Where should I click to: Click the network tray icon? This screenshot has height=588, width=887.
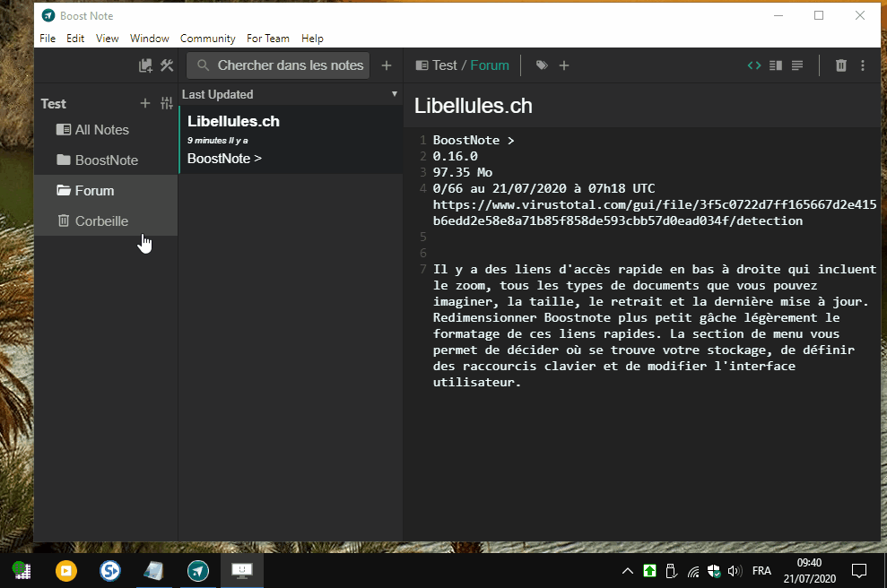[693, 572]
